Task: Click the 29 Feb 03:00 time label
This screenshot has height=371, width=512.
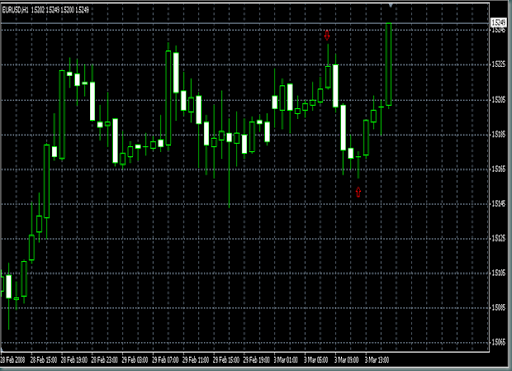Action: click(x=135, y=360)
